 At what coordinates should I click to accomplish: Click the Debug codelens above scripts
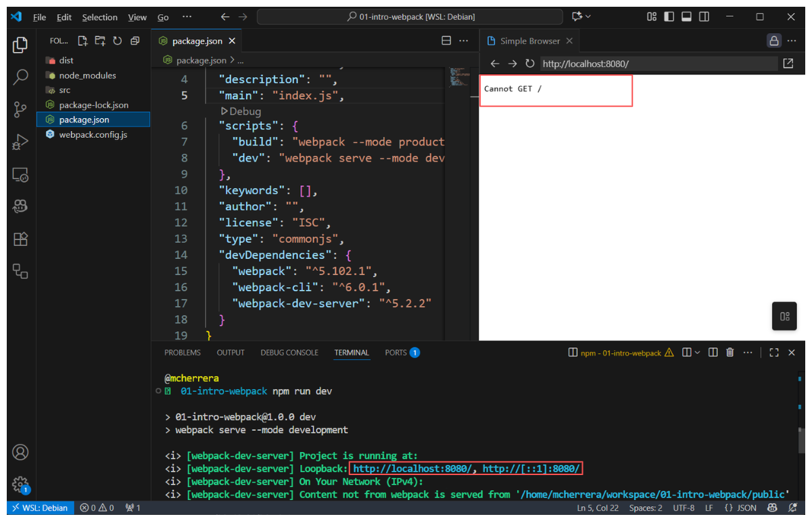tap(241, 111)
